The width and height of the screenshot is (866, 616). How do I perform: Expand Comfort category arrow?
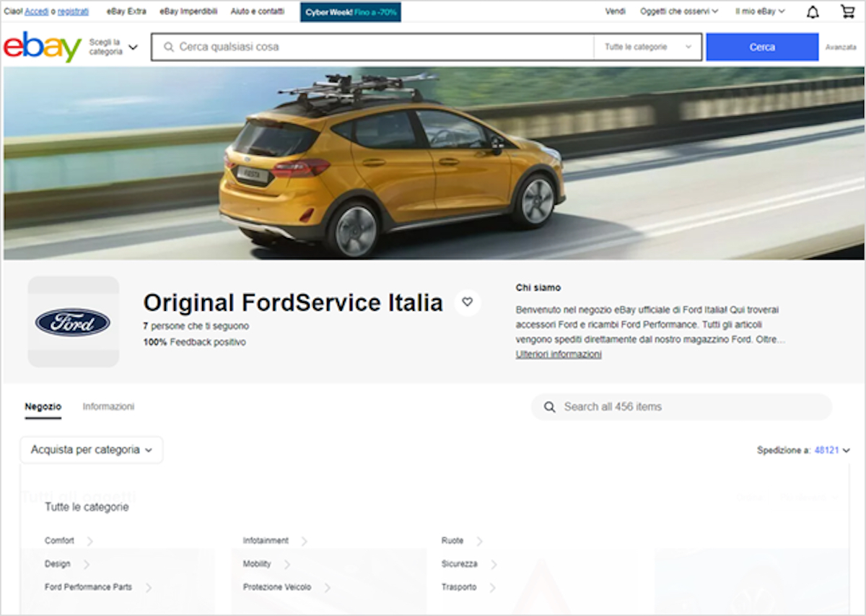coord(89,541)
